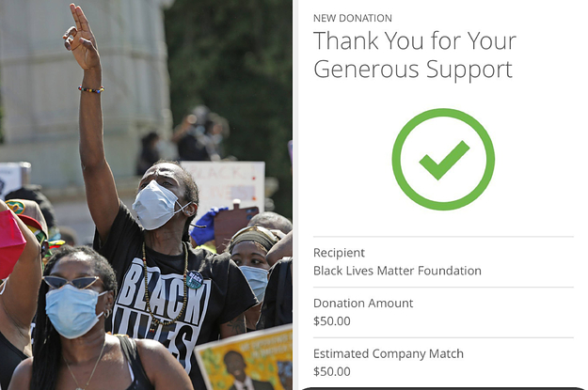This screenshot has width=588, height=390.
Task: Select the $50.00 company match value
Action: [x=332, y=371]
